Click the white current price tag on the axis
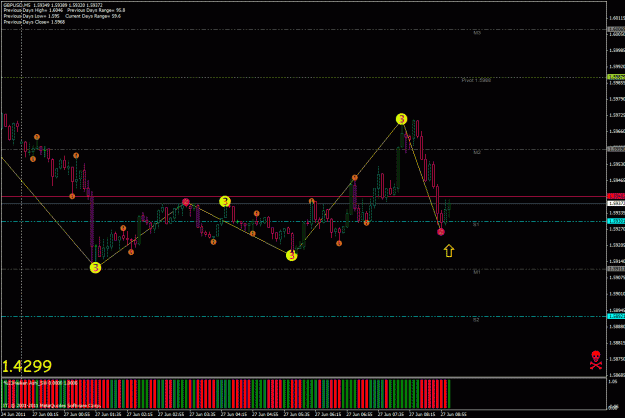The width and height of the screenshot is (625, 418). coord(616,204)
